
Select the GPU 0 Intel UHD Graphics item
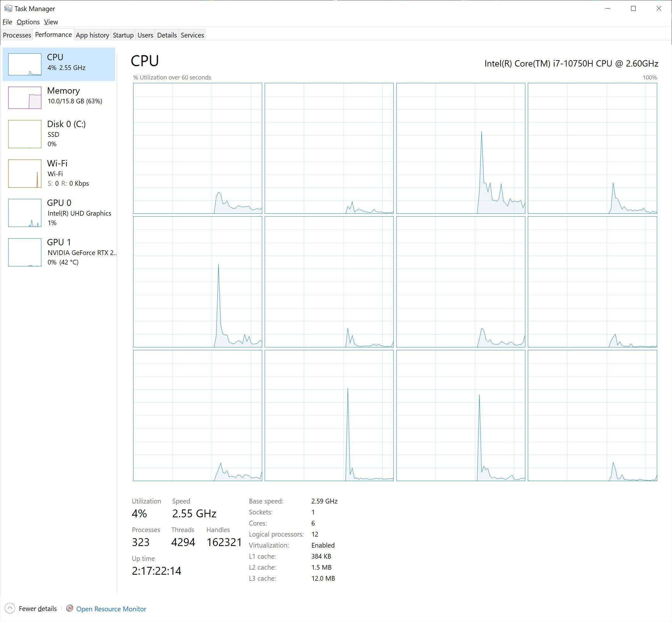point(79,213)
